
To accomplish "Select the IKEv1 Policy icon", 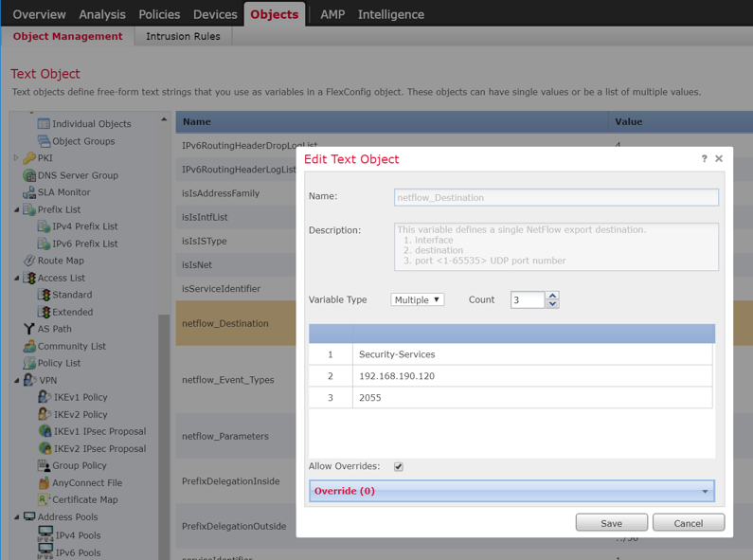I will [45, 397].
